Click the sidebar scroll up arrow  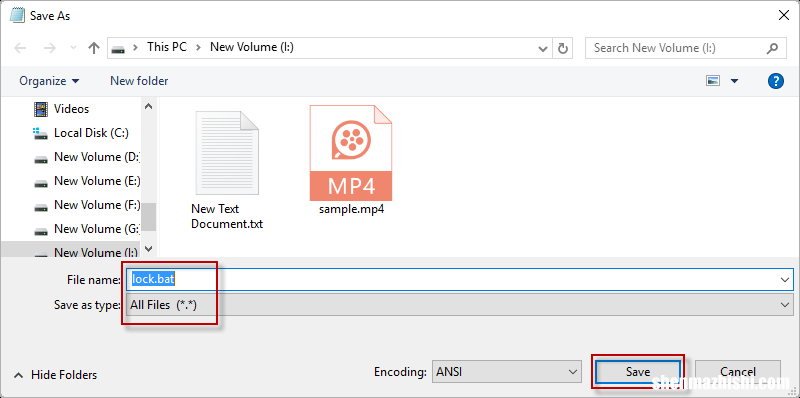click(x=148, y=106)
